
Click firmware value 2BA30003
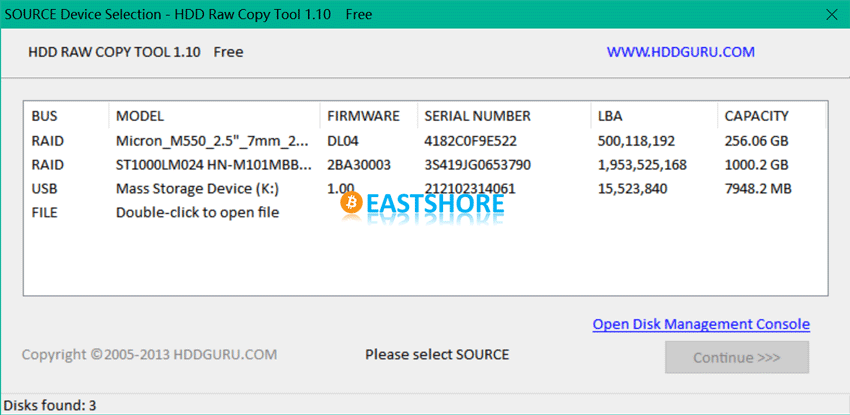[x=359, y=165]
